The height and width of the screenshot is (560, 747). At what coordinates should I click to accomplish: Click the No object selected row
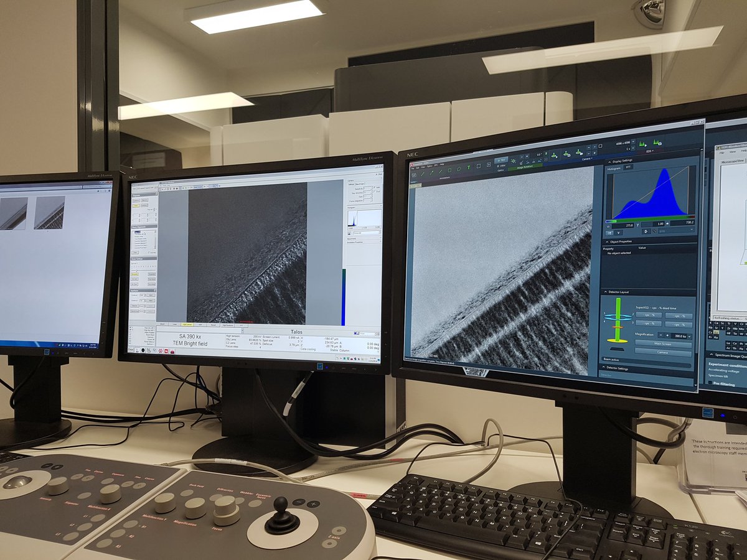click(619, 253)
